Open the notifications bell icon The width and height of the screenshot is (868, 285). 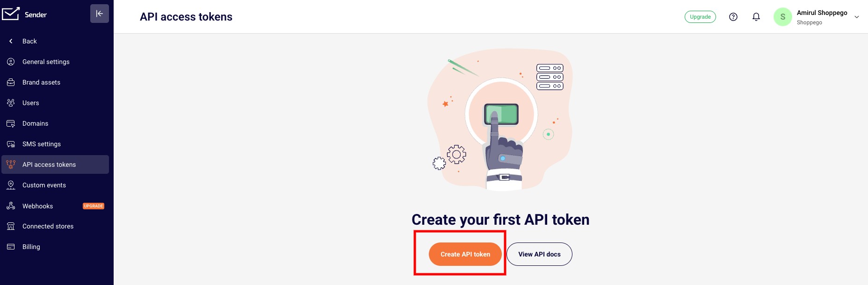pos(756,17)
